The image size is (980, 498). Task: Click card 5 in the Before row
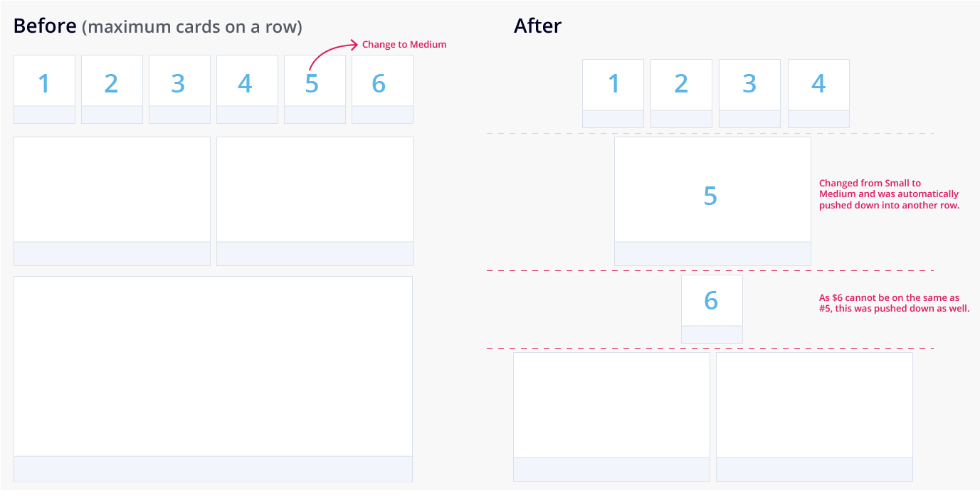[315, 84]
